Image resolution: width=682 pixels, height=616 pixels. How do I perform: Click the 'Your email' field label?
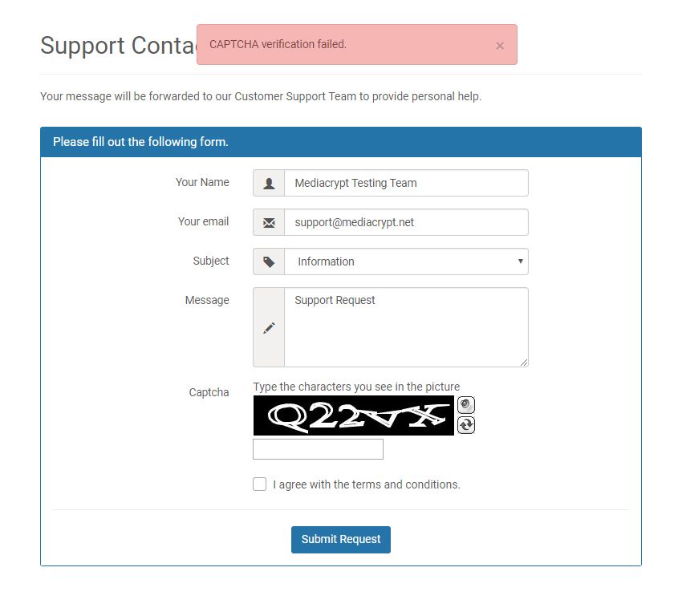tap(203, 221)
